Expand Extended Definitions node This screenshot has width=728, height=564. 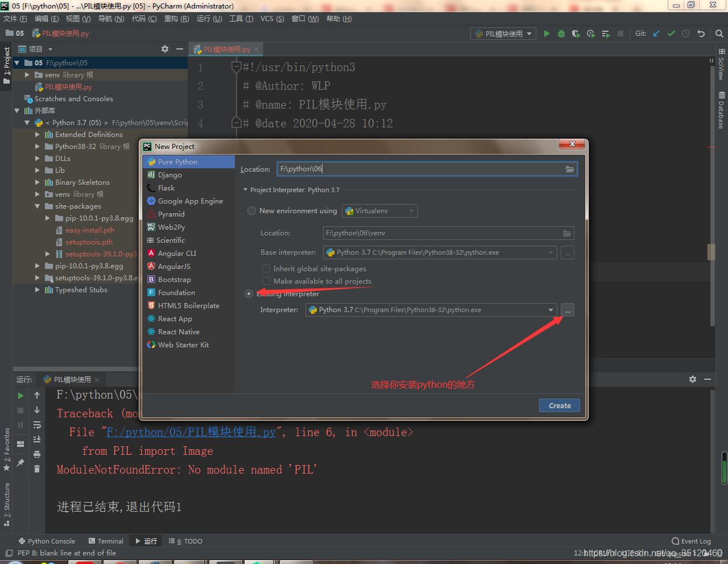tap(37, 135)
